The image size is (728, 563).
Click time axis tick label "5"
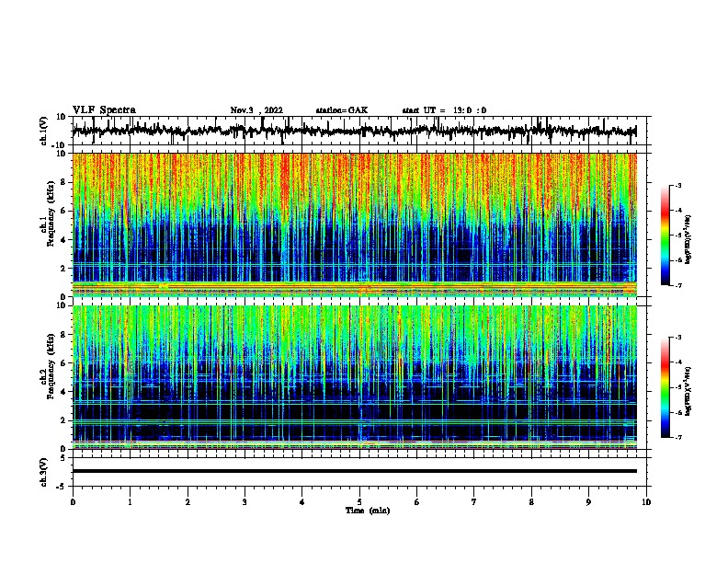pyautogui.click(x=359, y=501)
